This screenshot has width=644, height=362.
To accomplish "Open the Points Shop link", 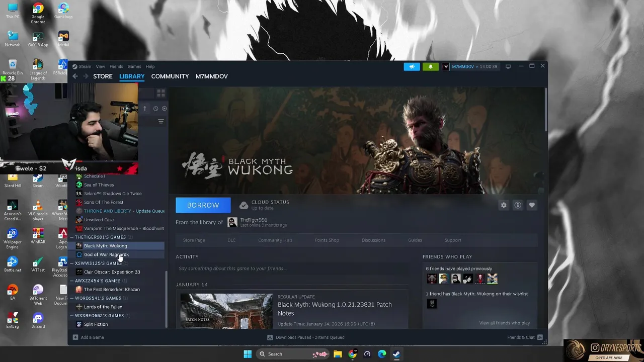I will (327, 240).
